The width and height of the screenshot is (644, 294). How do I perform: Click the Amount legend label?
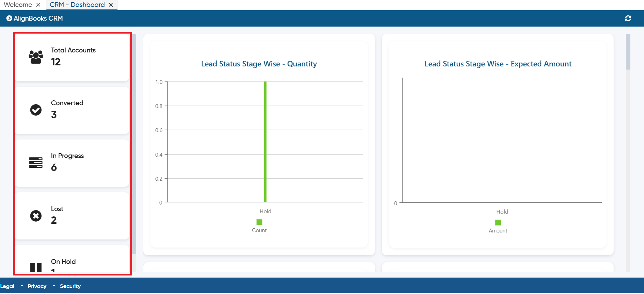(x=498, y=230)
